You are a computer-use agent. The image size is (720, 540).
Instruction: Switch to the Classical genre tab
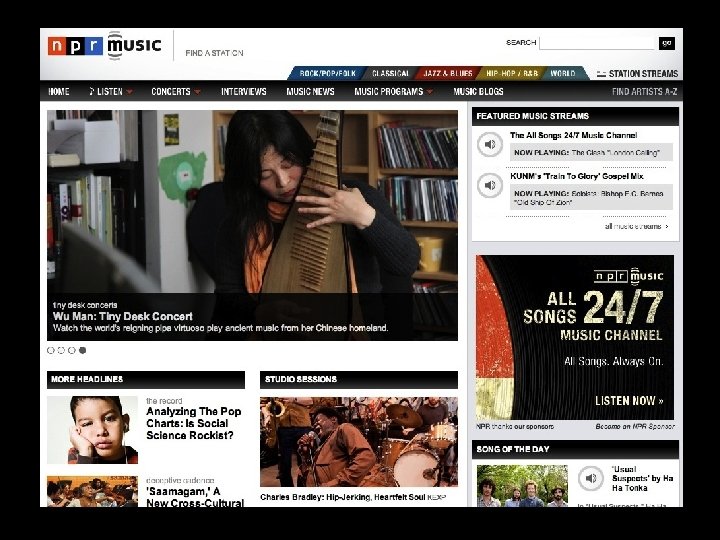pos(390,73)
